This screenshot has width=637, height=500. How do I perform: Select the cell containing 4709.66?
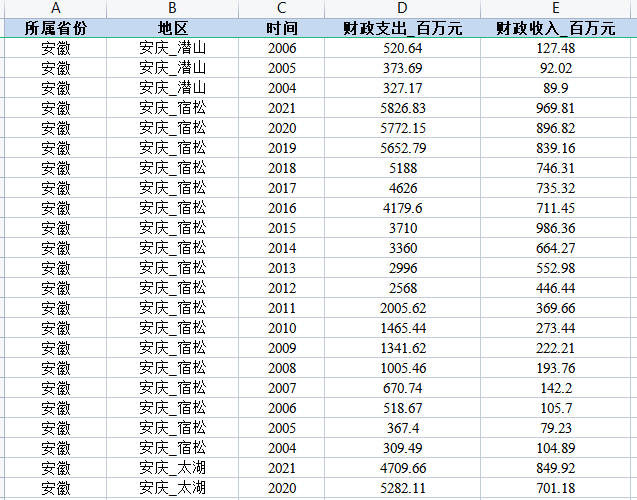pos(403,468)
